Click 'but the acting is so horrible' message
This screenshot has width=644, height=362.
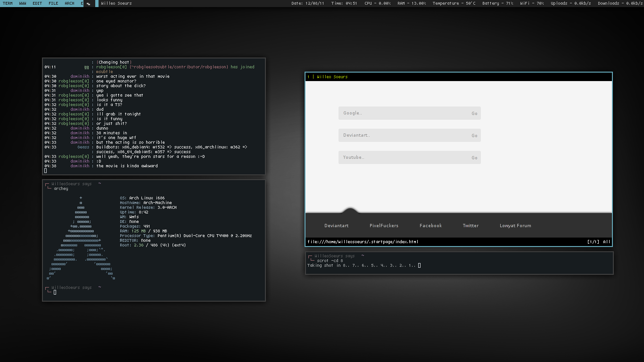click(x=131, y=142)
